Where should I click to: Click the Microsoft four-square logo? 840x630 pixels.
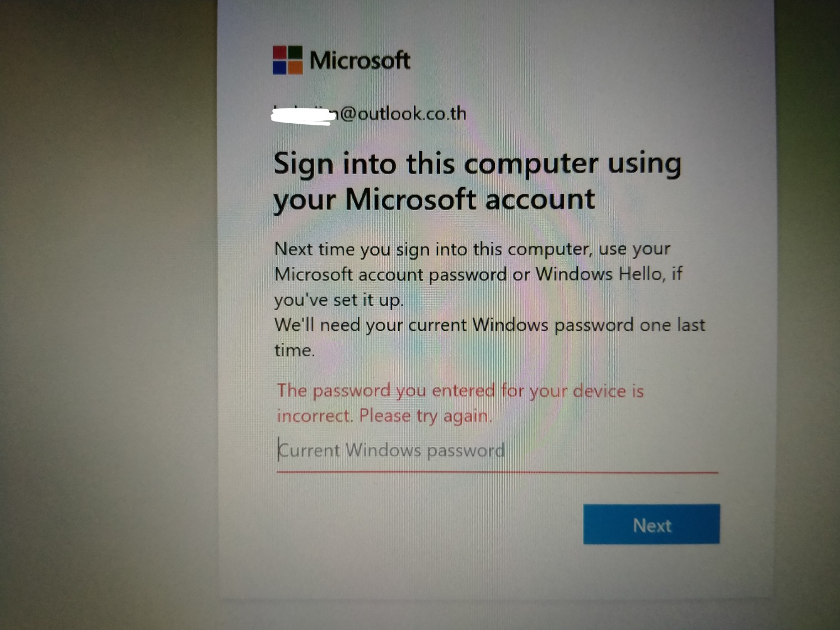[x=288, y=60]
